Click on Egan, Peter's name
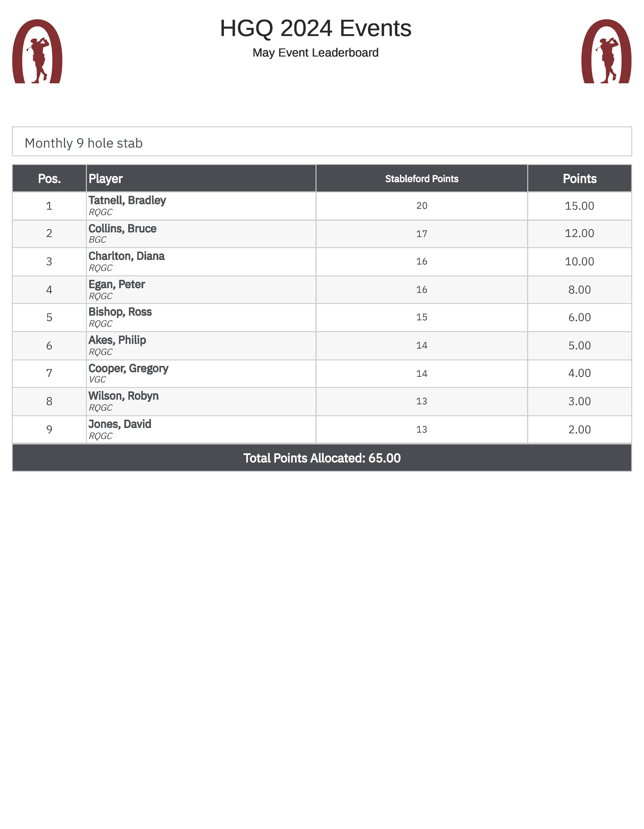644x829 pixels. coord(117,284)
